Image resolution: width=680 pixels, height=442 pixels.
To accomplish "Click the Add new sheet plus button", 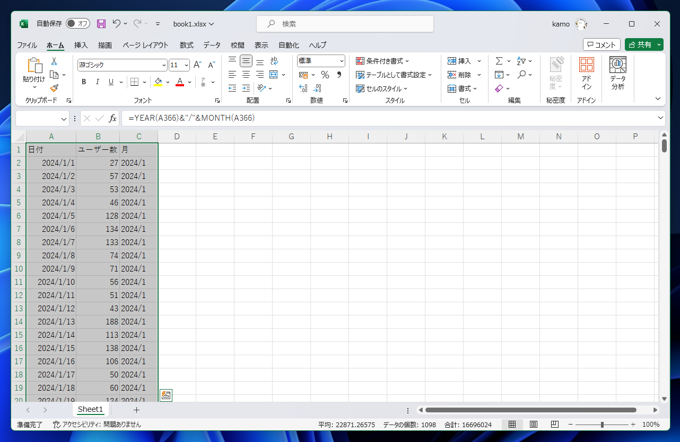I will click(x=136, y=410).
